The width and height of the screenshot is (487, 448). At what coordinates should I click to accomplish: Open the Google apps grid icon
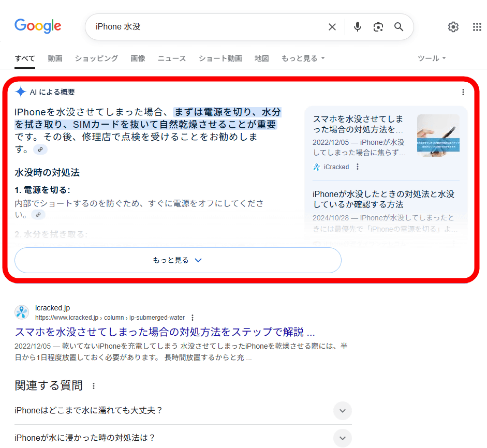477,27
